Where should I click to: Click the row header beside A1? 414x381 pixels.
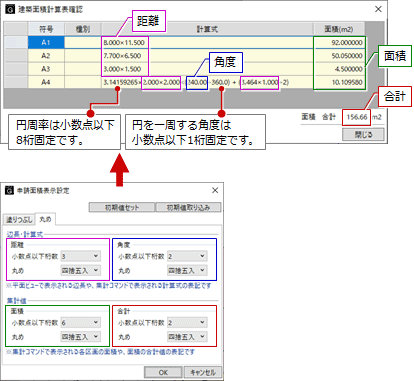(x=16, y=43)
